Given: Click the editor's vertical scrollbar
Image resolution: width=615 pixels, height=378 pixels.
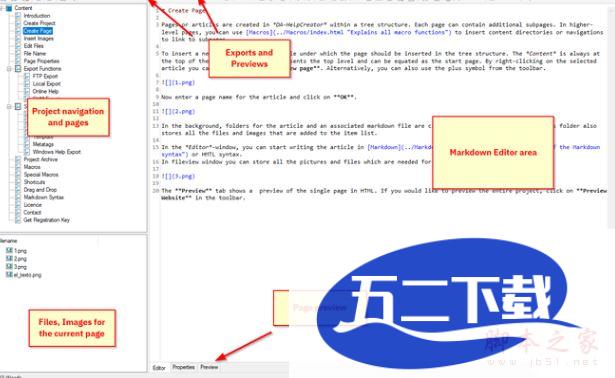Looking at the screenshot, I should pyautogui.click(x=611, y=118).
